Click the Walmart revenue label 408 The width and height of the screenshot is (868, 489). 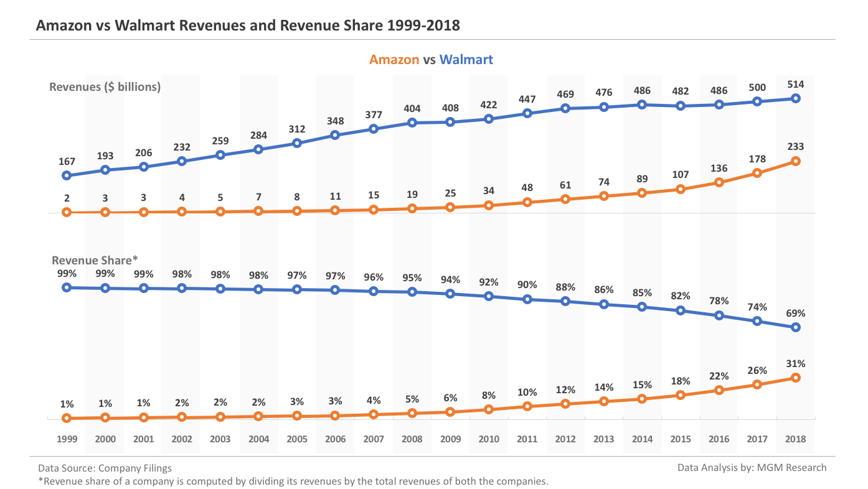(450, 108)
